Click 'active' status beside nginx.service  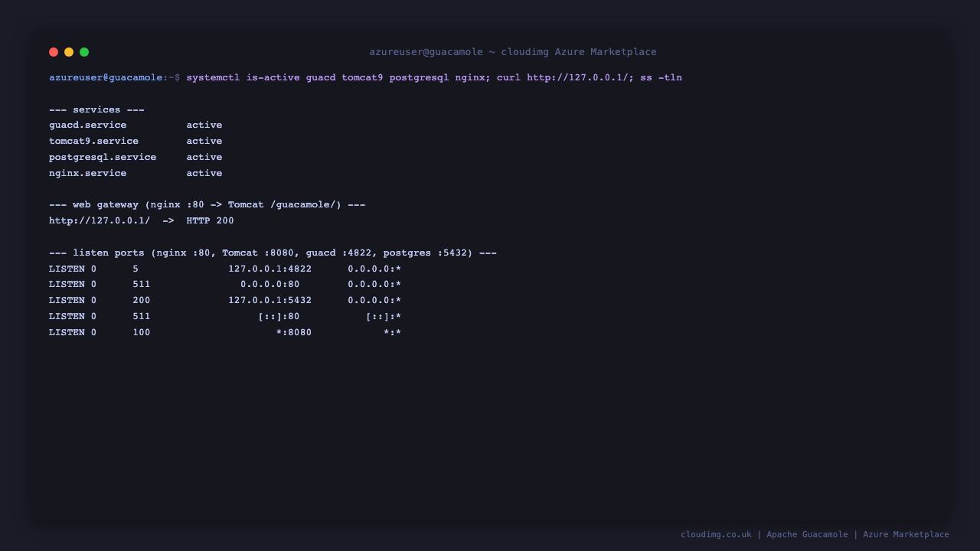click(x=204, y=174)
